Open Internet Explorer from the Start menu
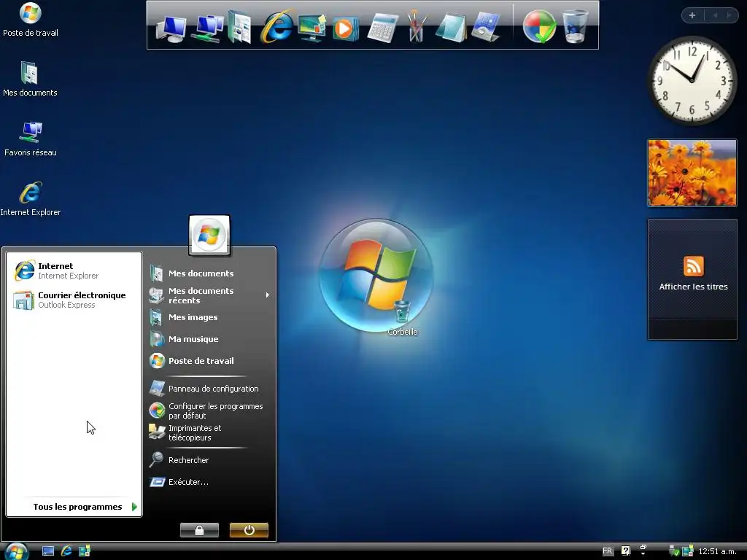747x560 pixels. tap(75, 271)
